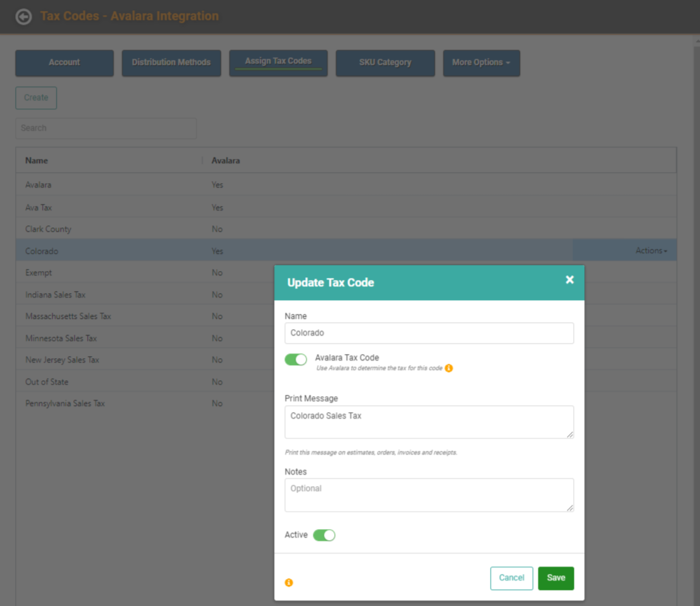This screenshot has width=700, height=606.
Task: Select the Ava Tax row
Action: [346, 207]
